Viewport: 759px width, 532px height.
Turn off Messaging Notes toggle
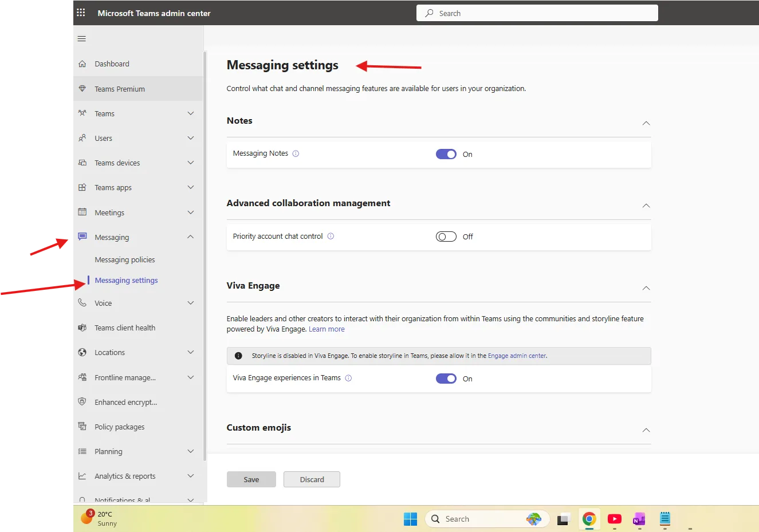coord(446,154)
